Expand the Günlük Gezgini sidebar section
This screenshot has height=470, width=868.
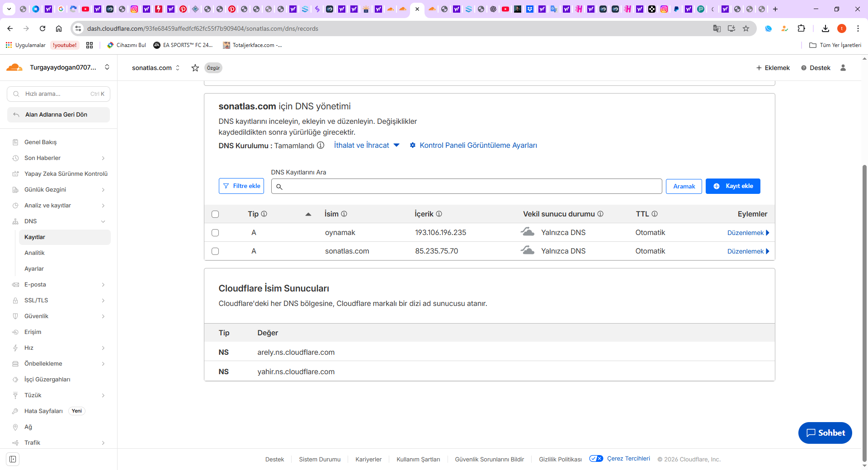tap(103, 190)
